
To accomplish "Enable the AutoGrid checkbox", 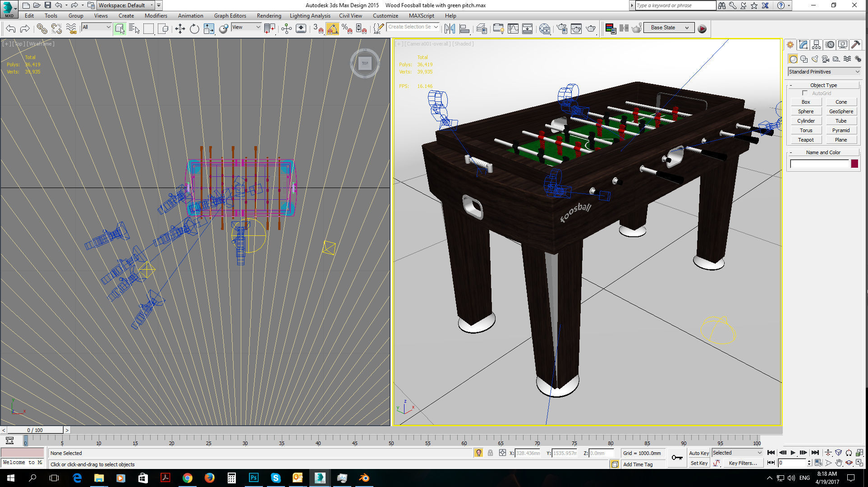I will (805, 93).
